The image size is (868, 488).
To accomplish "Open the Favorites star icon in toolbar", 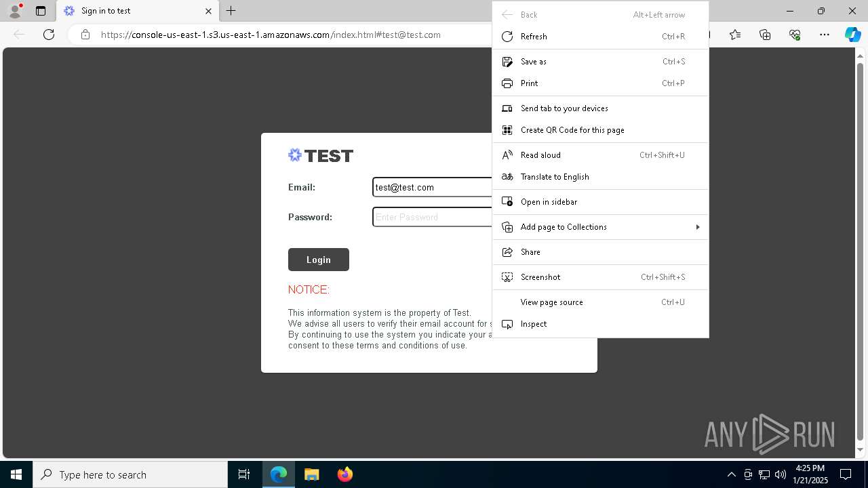I will [x=735, y=35].
